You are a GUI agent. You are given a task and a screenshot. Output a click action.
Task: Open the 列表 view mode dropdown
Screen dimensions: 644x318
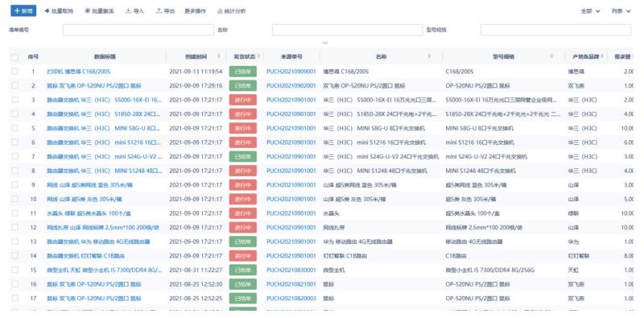pyautogui.click(x=621, y=11)
